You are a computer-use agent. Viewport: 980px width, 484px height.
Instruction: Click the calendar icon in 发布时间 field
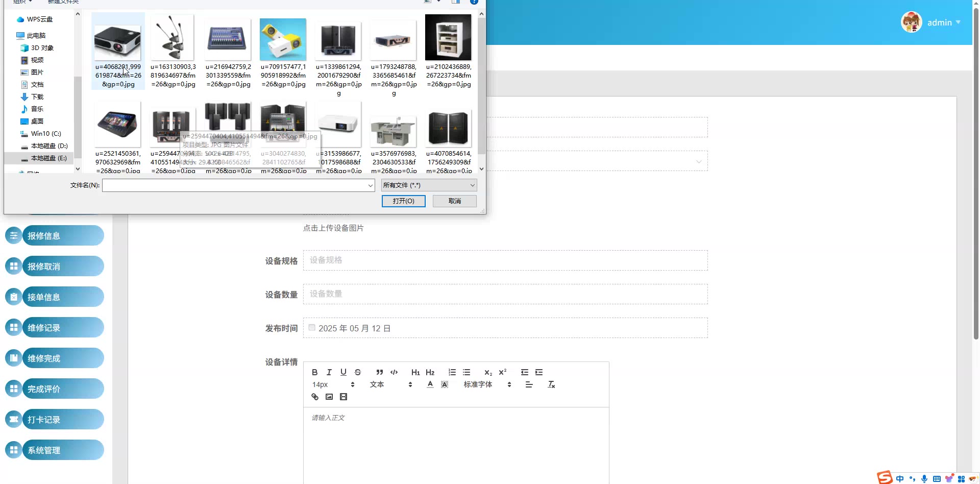coord(312,328)
